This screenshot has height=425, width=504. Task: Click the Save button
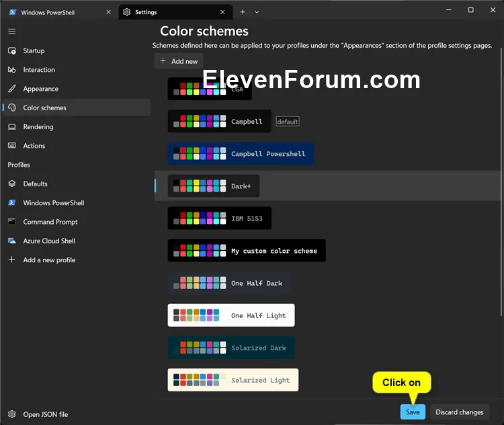(413, 412)
